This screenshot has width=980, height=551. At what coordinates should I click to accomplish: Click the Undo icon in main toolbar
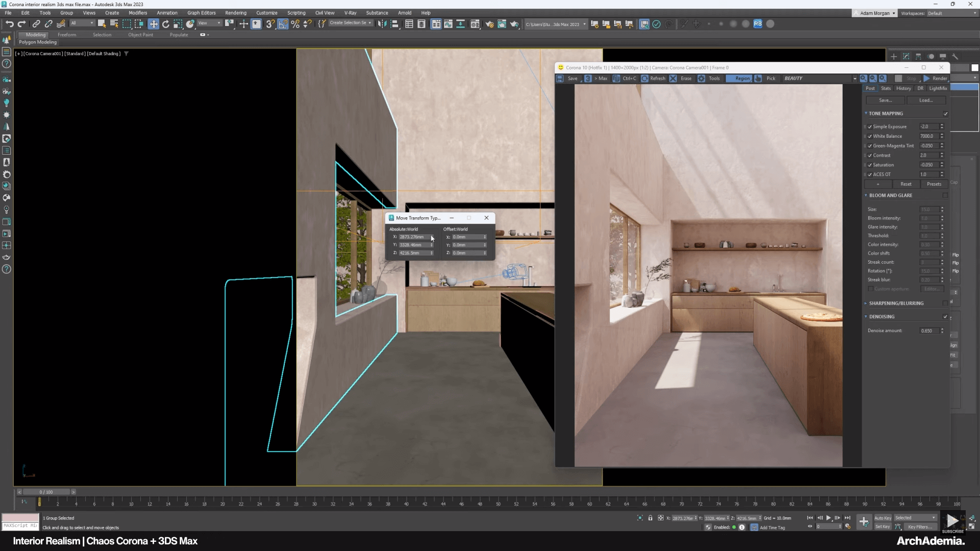pos(9,24)
